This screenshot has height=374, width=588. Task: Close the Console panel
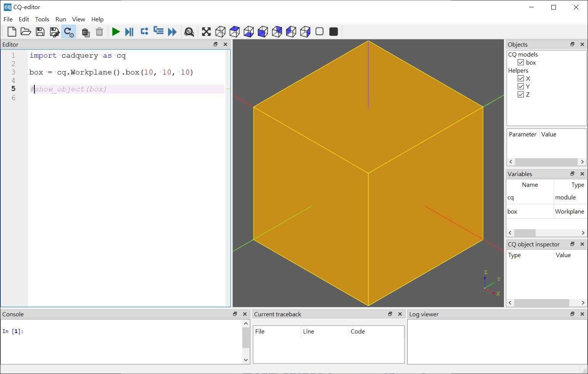[245, 314]
